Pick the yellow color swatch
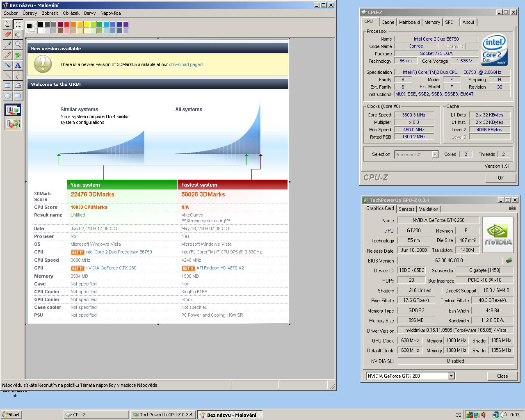Viewport: 525px width, 420px height. (x=87, y=25)
